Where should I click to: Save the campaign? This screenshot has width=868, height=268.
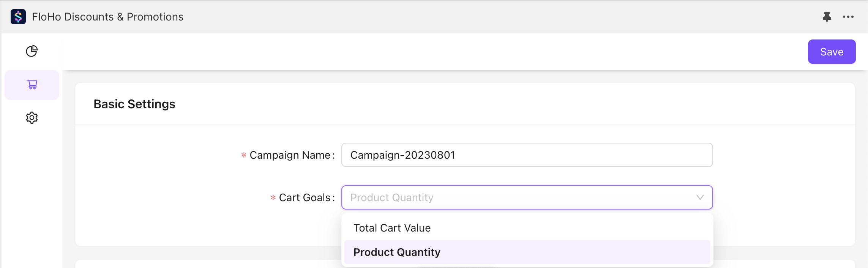831,52
